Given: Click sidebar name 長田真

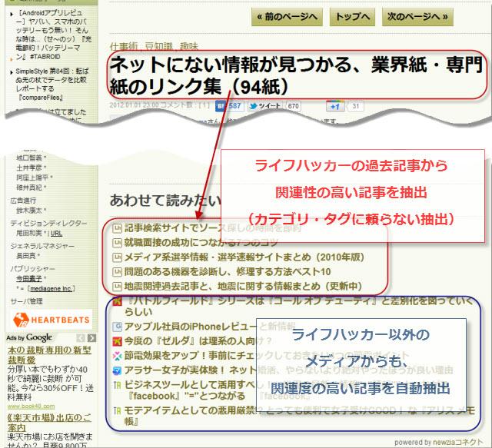Looking at the screenshot, I should (x=28, y=256).
